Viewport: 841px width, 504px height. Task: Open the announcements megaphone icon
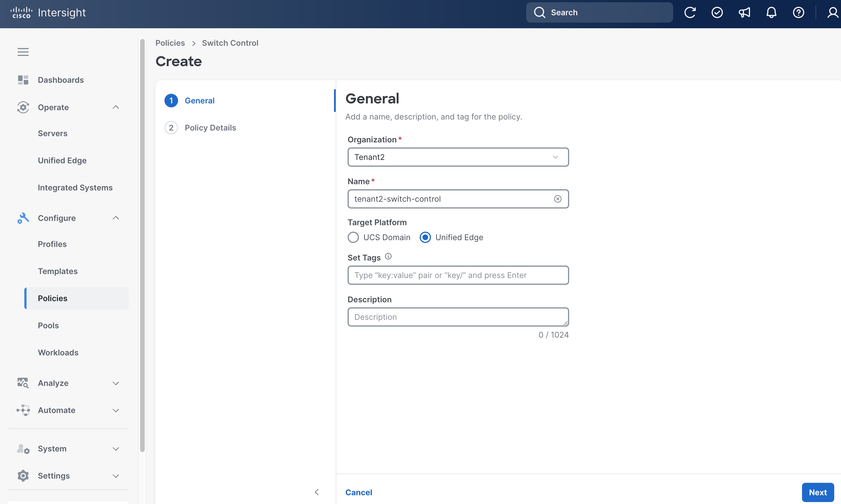[x=744, y=12]
